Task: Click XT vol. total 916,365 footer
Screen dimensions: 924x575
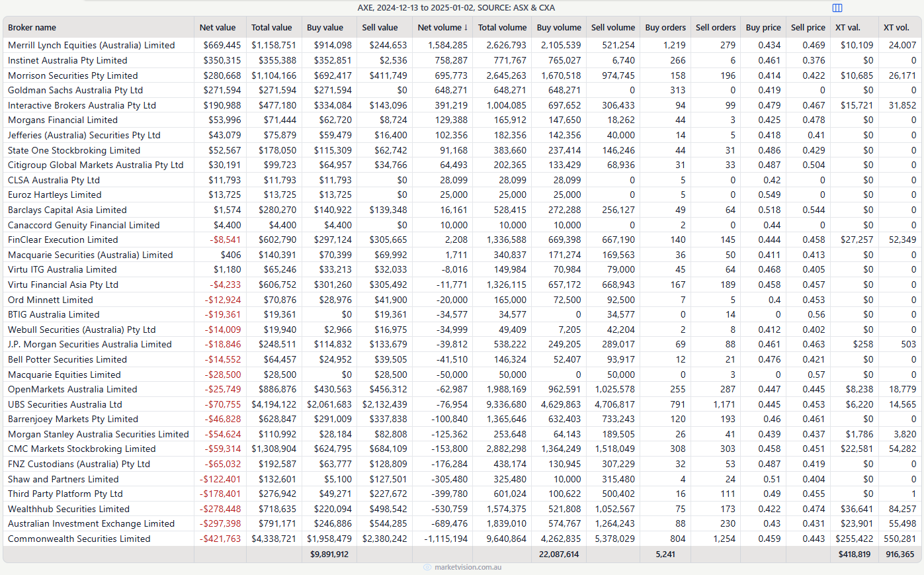Action: click(x=900, y=554)
